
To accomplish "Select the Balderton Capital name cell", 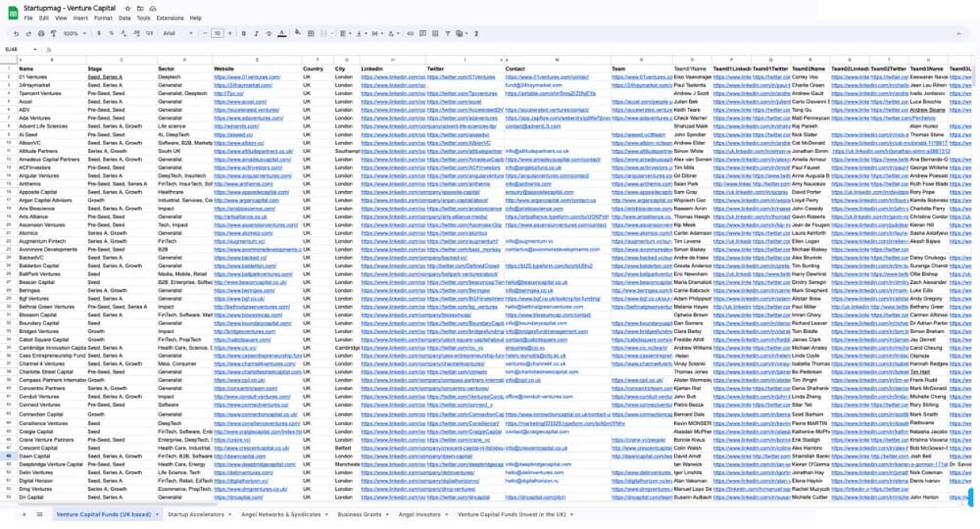I will click(52, 265).
